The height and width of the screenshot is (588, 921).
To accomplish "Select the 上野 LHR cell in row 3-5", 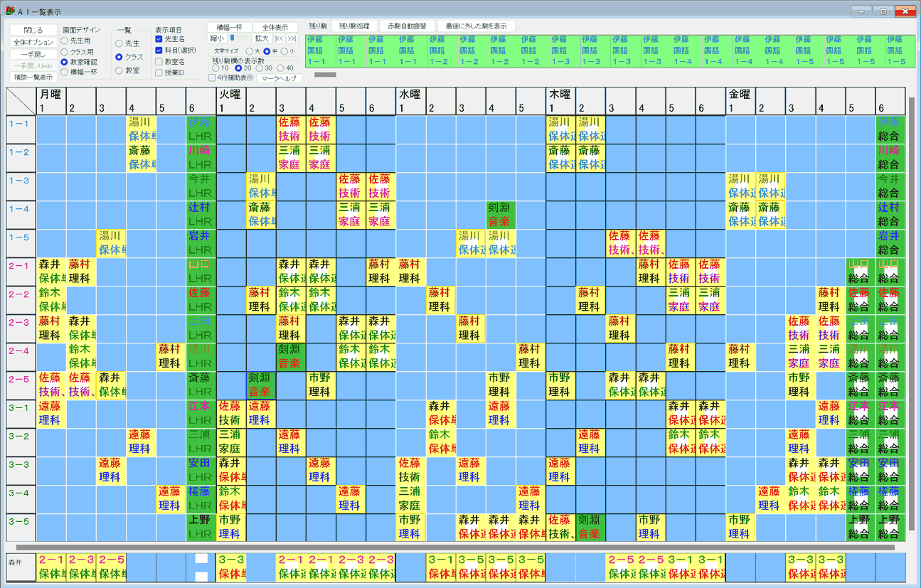I will click(x=201, y=528).
